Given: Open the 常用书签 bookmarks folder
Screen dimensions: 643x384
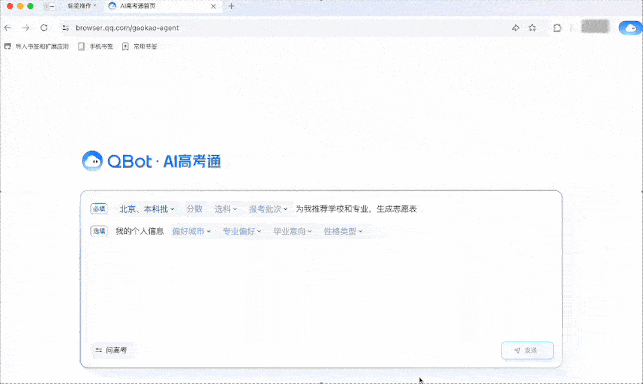Looking at the screenshot, I should 139,46.
